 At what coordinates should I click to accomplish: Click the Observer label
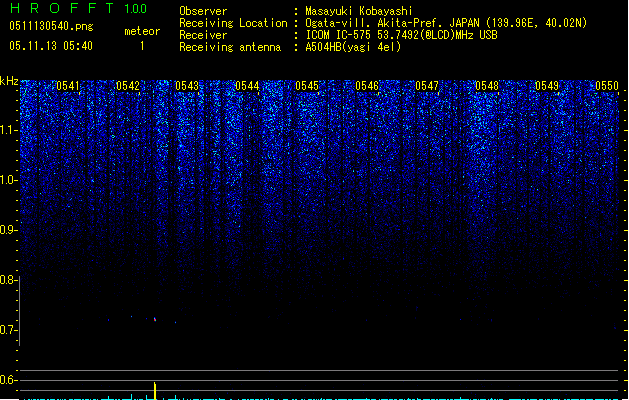[203, 11]
